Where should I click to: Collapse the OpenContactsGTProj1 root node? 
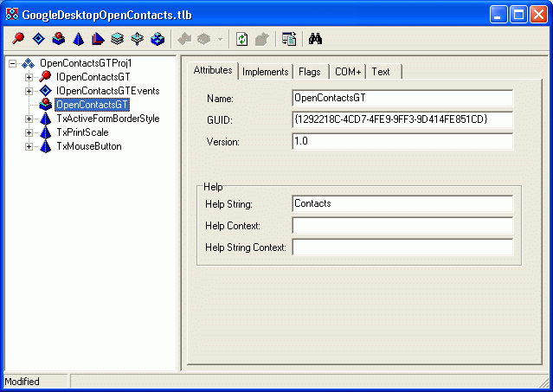pos(13,63)
